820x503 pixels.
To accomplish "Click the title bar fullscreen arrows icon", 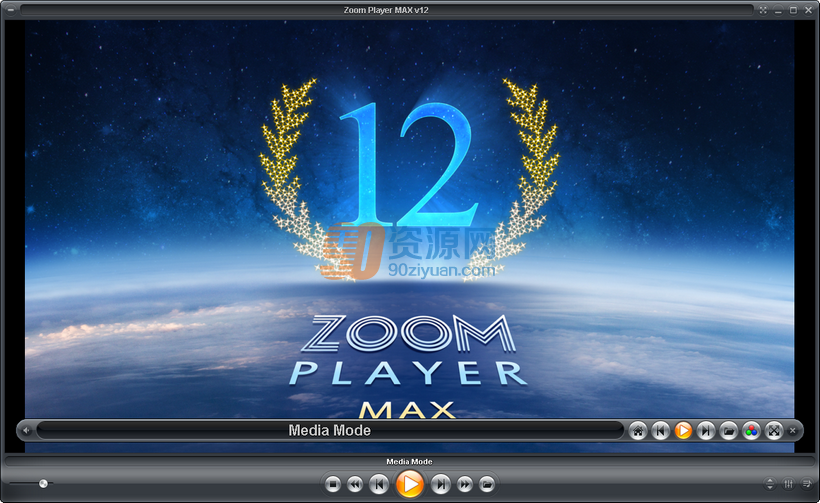I will [x=763, y=10].
